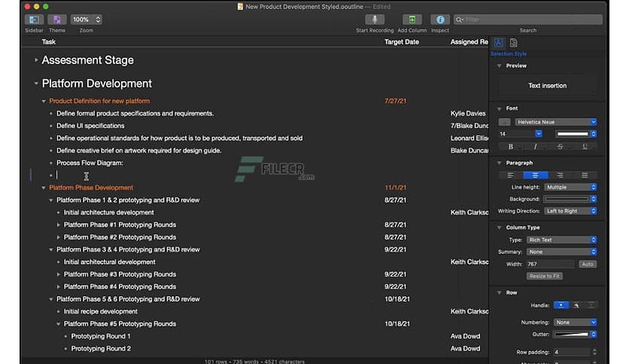Image resolution: width=629 pixels, height=364 pixels.
Task: Switch to the Selection Style inspector tab
Action: (x=498, y=43)
